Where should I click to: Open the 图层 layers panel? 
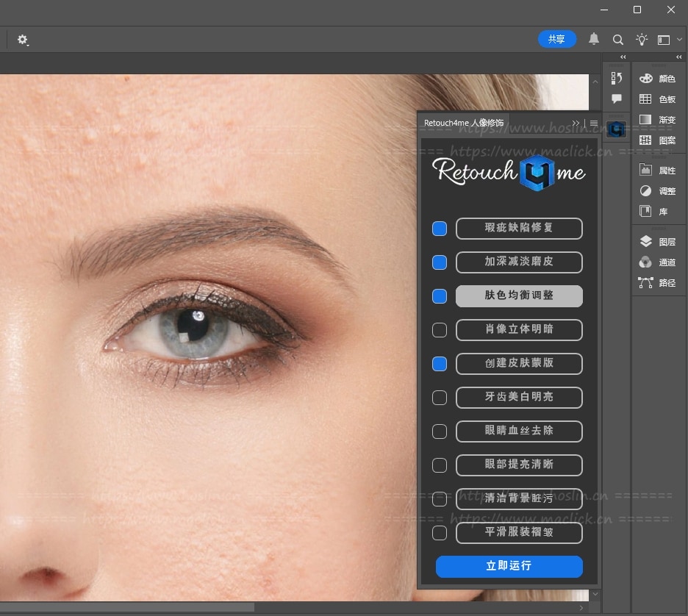[x=658, y=242]
